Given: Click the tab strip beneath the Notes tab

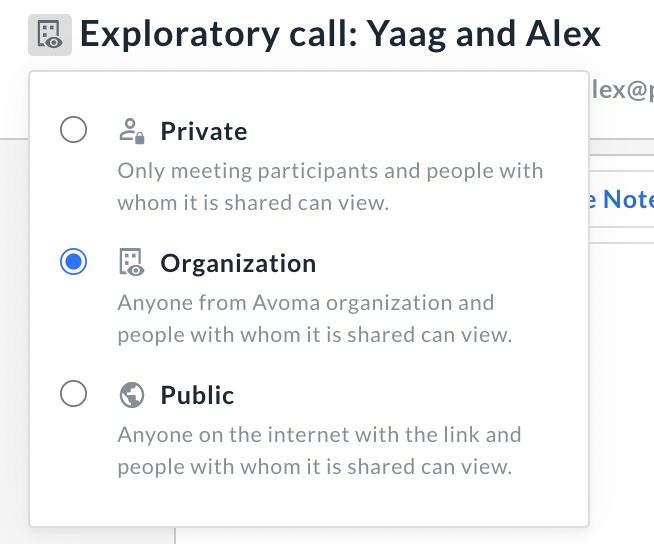Looking at the screenshot, I should (x=622, y=235).
